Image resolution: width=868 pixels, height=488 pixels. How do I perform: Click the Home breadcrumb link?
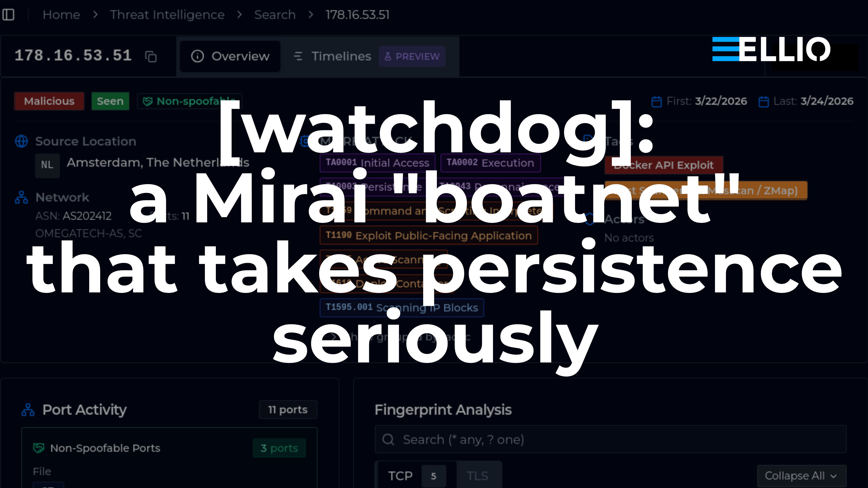pos(61,15)
